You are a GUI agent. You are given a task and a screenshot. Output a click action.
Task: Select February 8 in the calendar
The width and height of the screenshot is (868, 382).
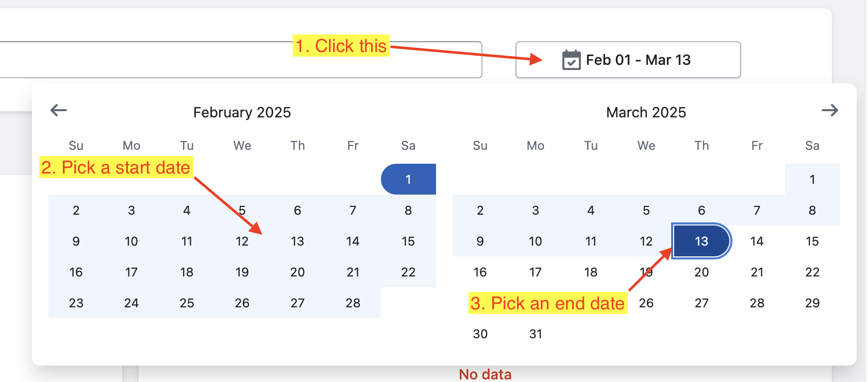pos(408,210)
